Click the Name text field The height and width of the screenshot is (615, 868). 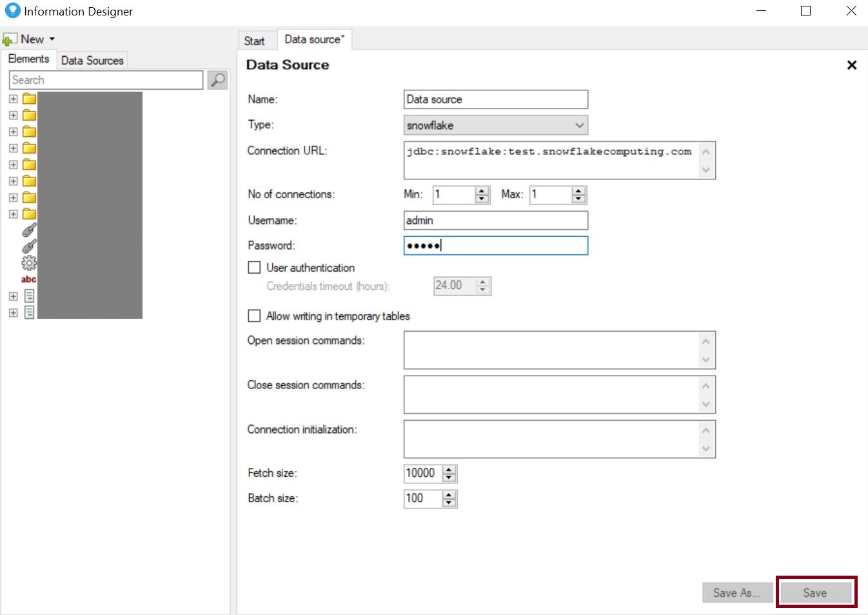[x=496, y=99]
